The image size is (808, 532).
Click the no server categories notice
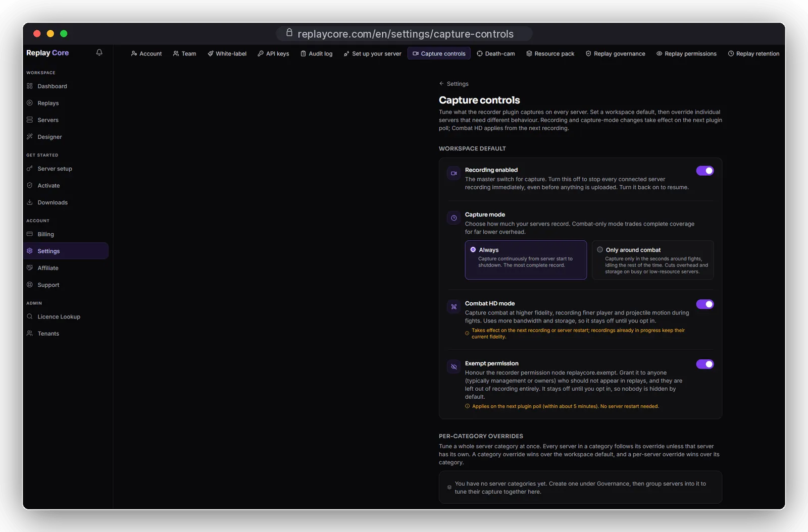[x=580, y=488]
